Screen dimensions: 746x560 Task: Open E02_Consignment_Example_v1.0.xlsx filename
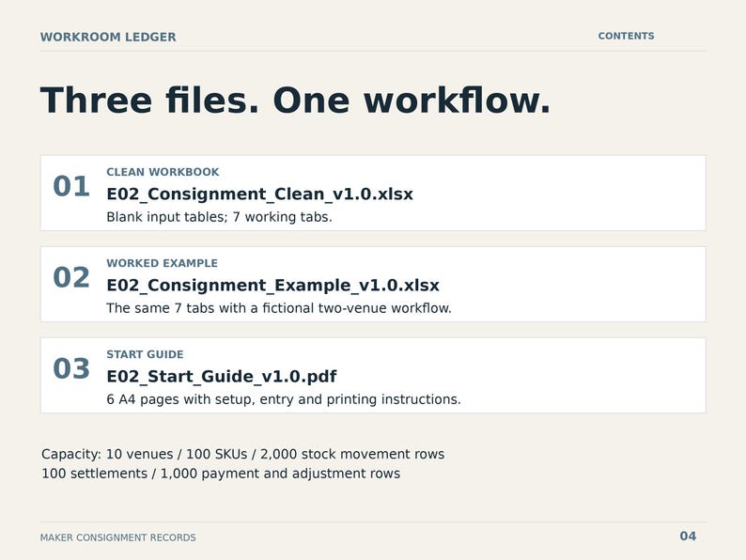[x=272, y=285]
